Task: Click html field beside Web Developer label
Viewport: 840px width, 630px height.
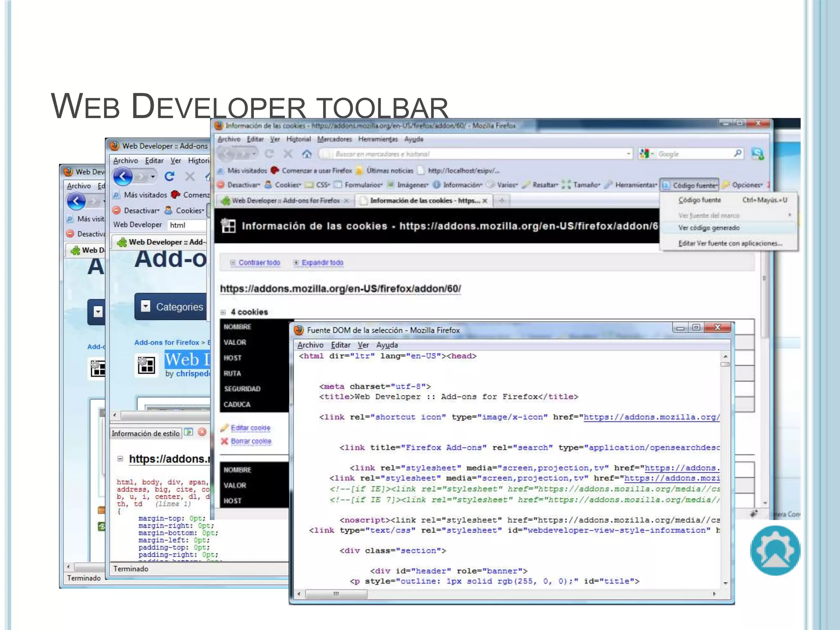Action: click(x=187, y=225)
